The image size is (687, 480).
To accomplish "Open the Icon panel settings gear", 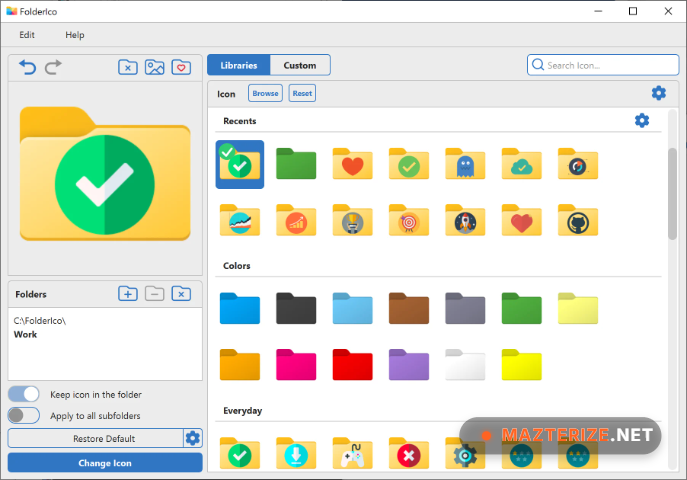I will click(659, 93).
